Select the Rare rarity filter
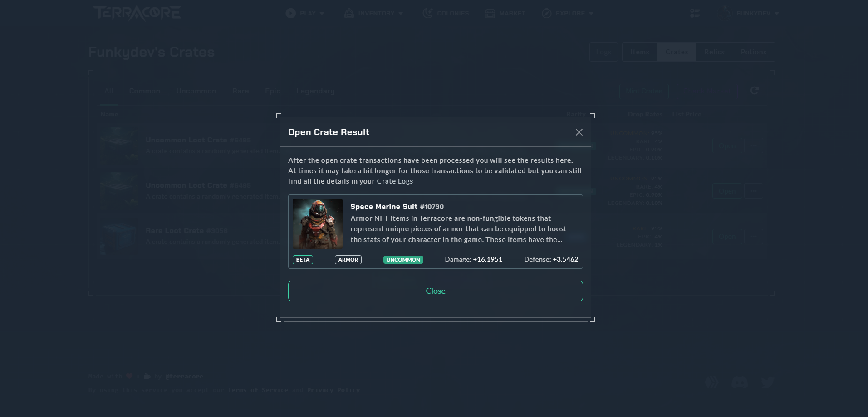 tap(240, 91)
